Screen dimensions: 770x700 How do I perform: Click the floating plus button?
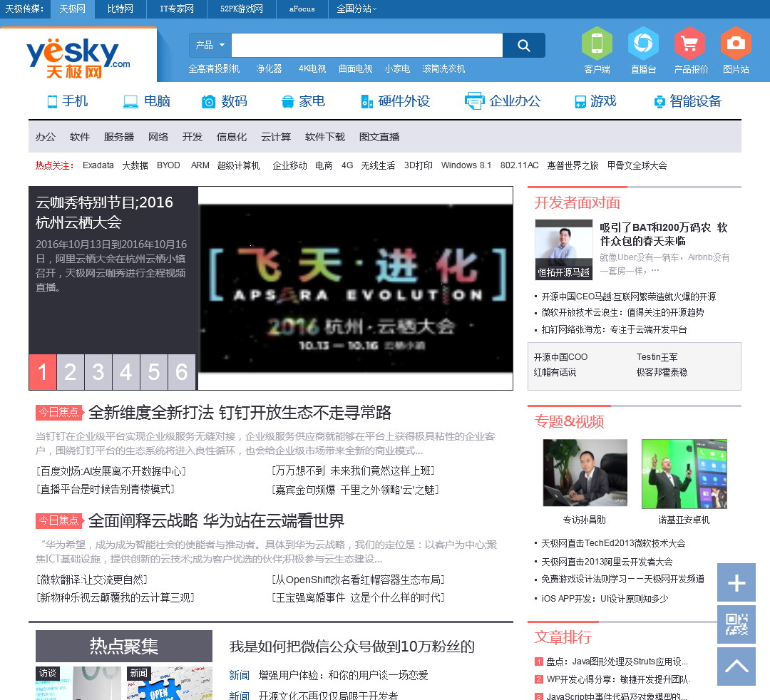click(x=736, y=582)
